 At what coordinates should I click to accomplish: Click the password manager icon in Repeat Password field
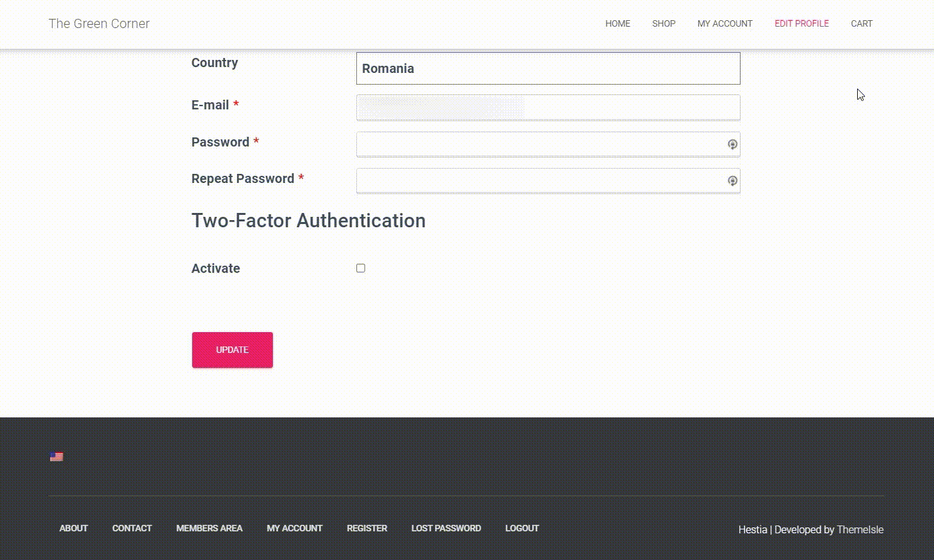[733, 181]
